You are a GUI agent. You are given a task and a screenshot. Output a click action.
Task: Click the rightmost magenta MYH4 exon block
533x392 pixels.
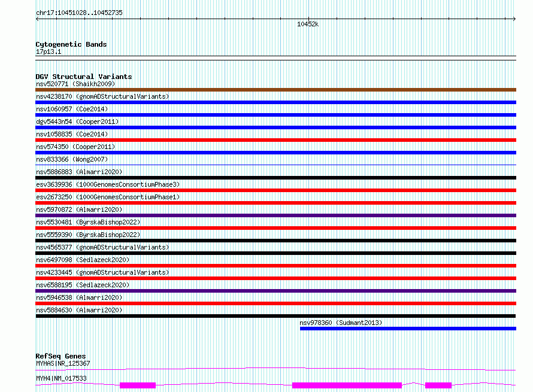tap(438, 385)
